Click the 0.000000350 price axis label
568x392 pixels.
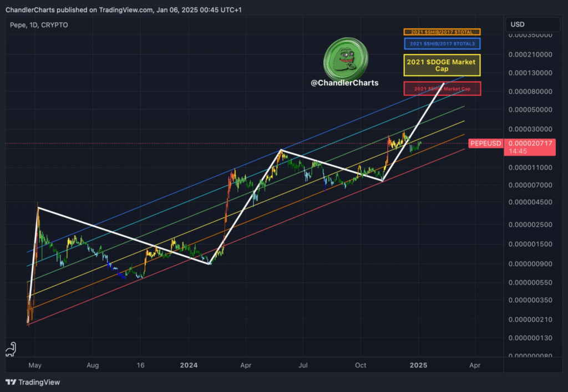click(x=530, y=300)
